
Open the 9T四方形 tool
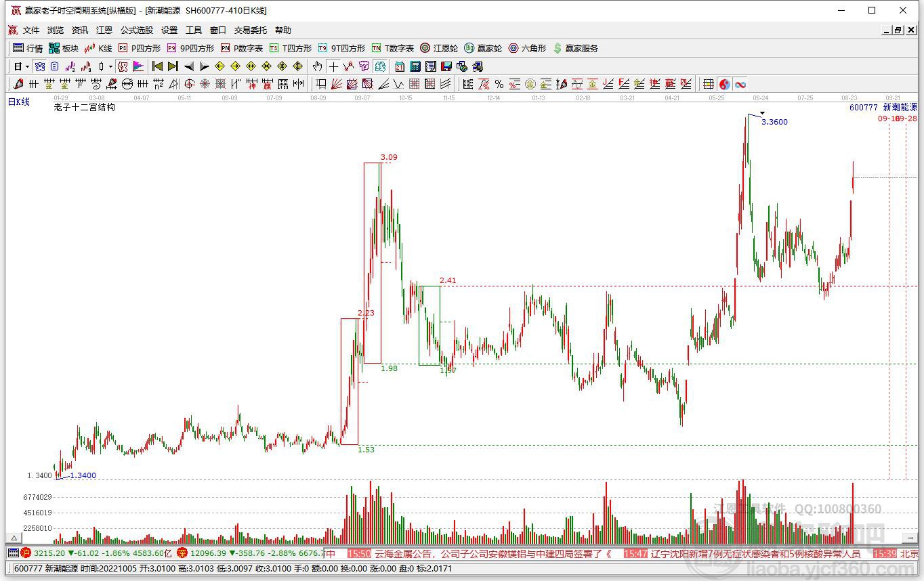341,48
